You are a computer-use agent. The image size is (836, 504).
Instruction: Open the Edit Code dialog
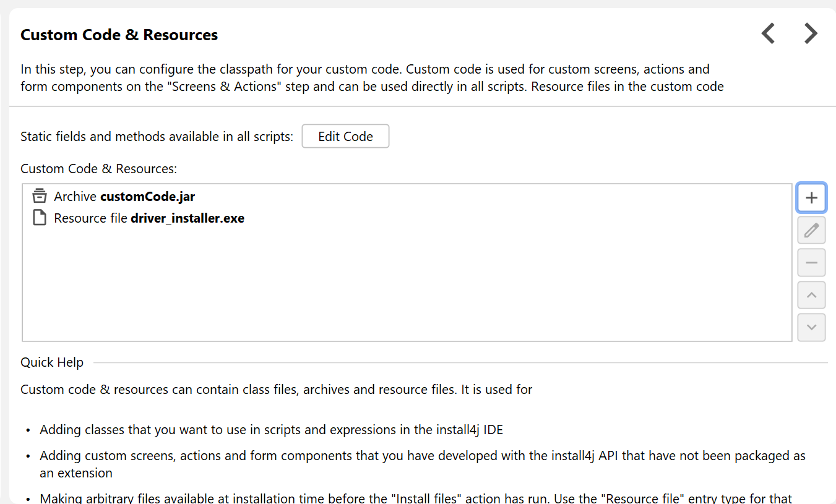pos(345,137)
